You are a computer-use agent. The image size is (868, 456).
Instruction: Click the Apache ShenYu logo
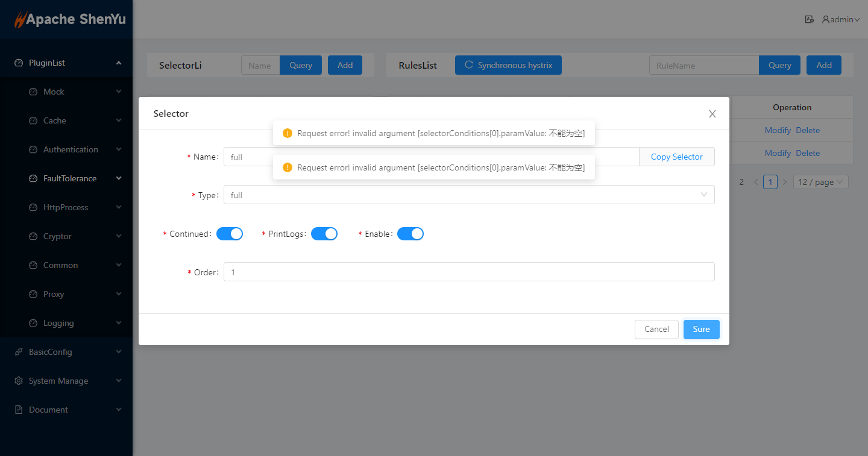(x=71, y=19)
